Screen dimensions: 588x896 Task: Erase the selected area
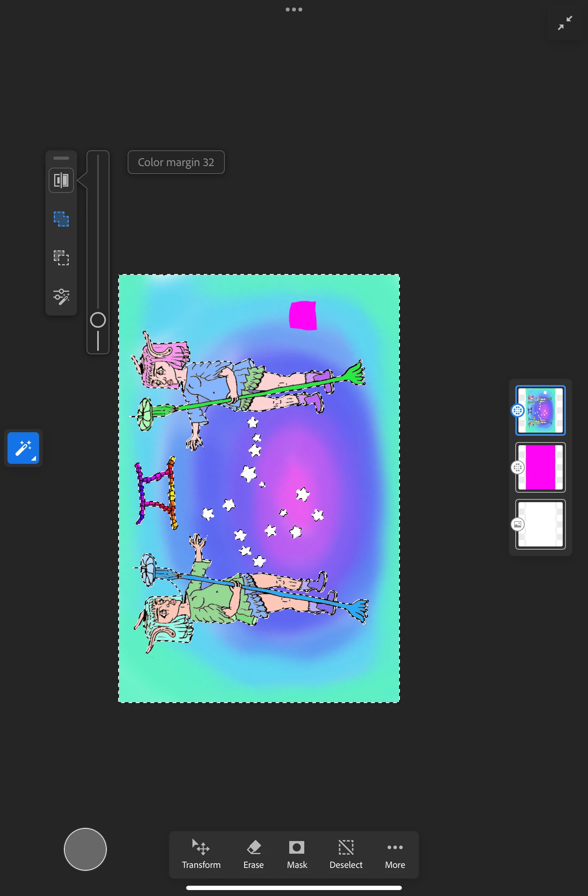[x=254, y=854]
